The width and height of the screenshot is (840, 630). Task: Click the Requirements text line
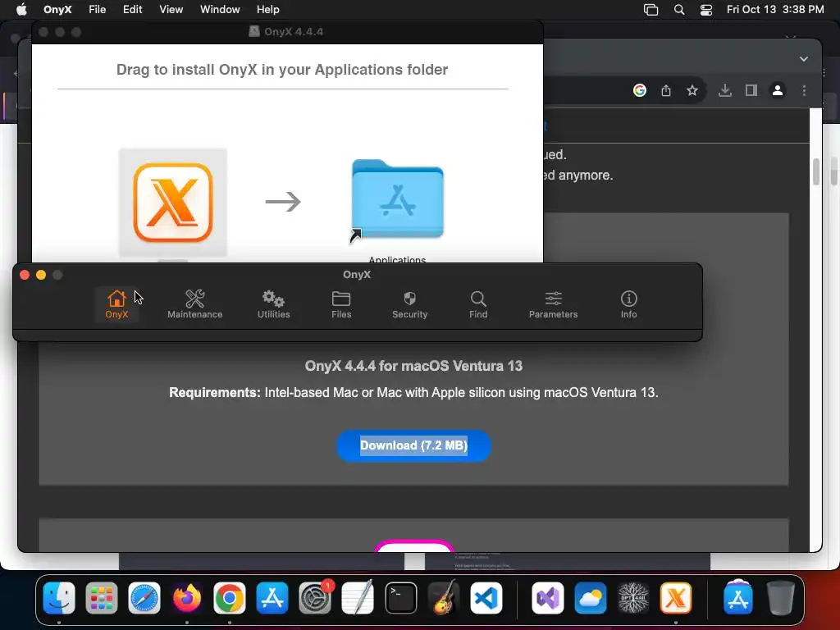(x=413, y=393)
